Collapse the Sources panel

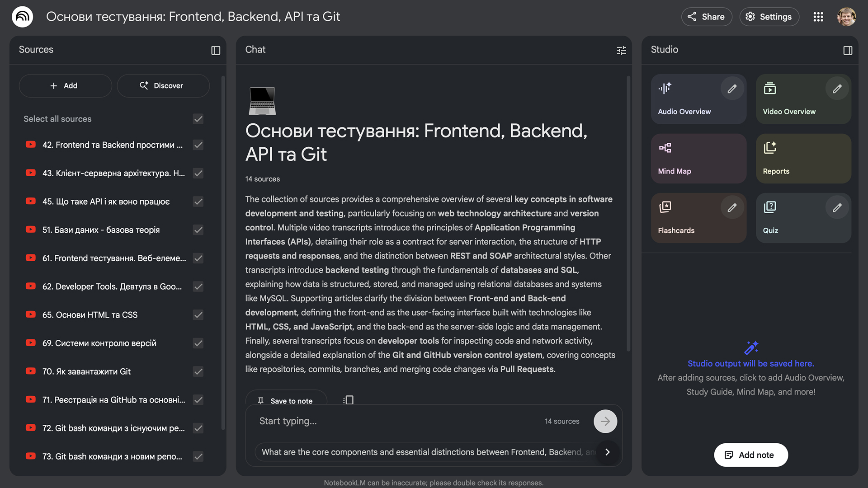(215, 50)
